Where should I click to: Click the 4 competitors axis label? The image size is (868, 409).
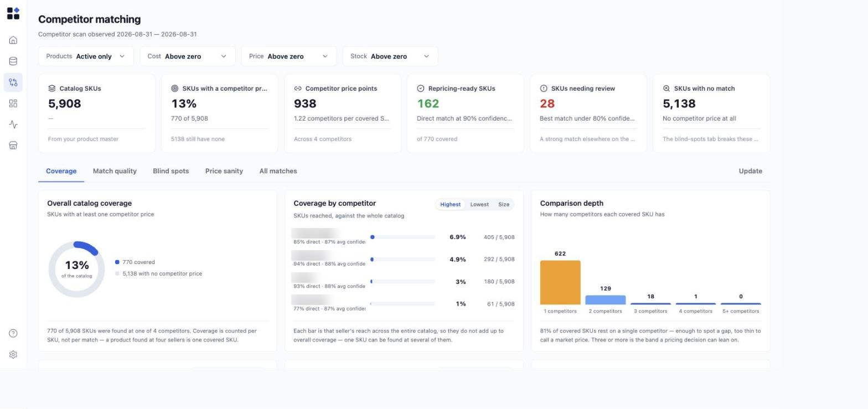pos(695,311)
